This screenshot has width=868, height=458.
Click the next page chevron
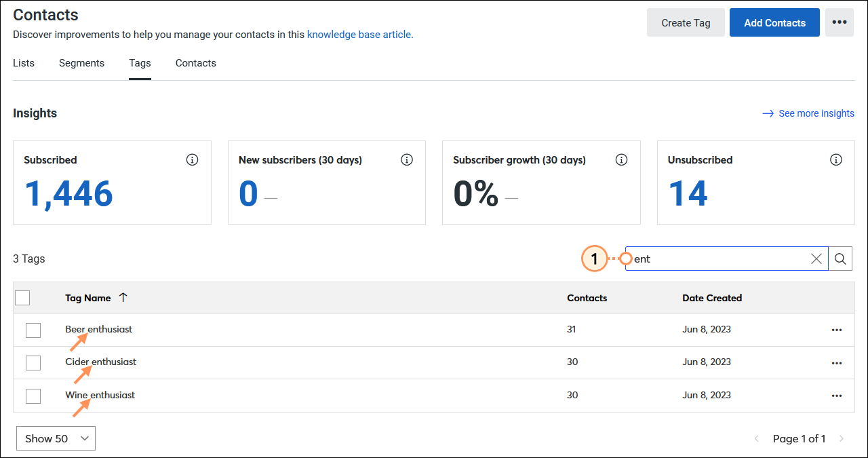pyautogui.click(x=842, y=438)
